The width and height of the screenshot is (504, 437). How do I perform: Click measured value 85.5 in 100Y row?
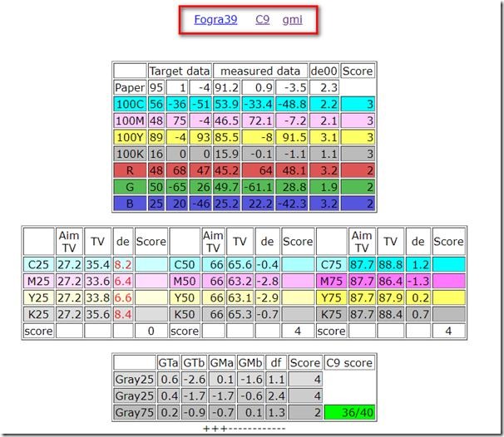pyautogui.click(x=226, y=137)
